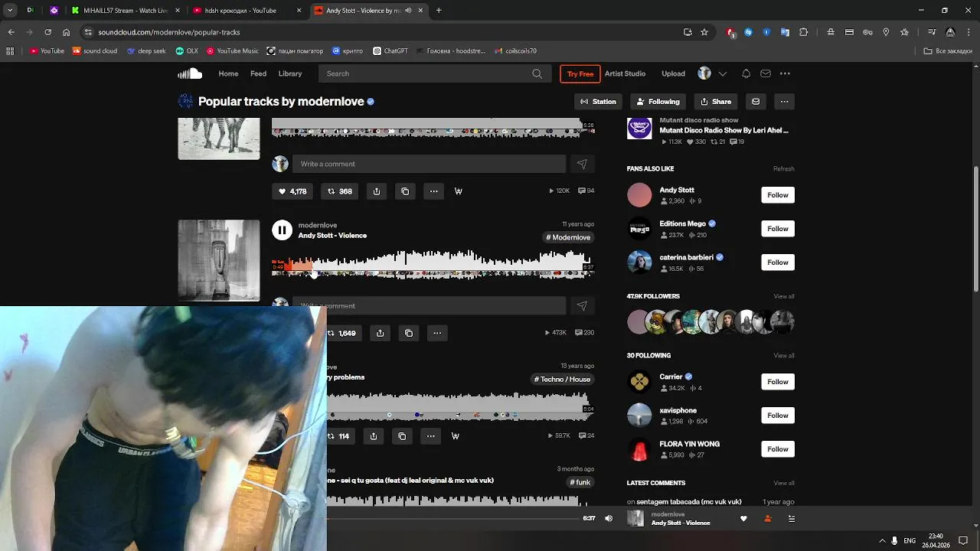980x551 pixels.
Task: Open More menu for Techno / House track
Action: 430,436
